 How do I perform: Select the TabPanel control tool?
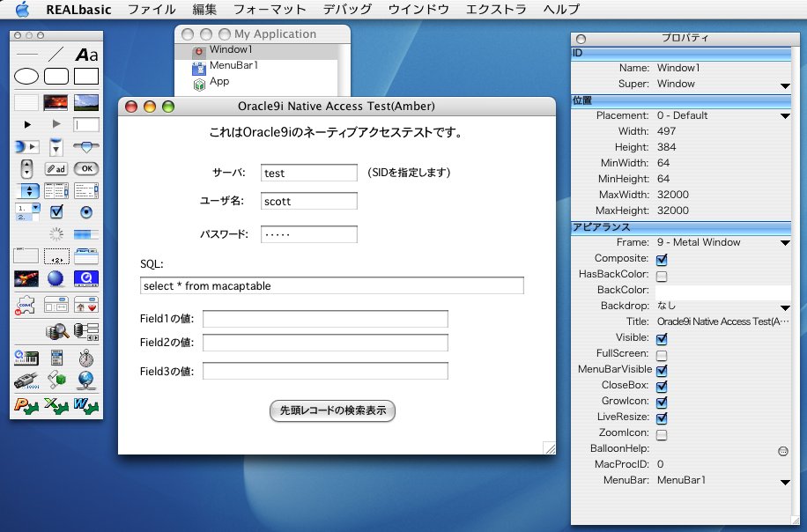[x=86, y=256]
